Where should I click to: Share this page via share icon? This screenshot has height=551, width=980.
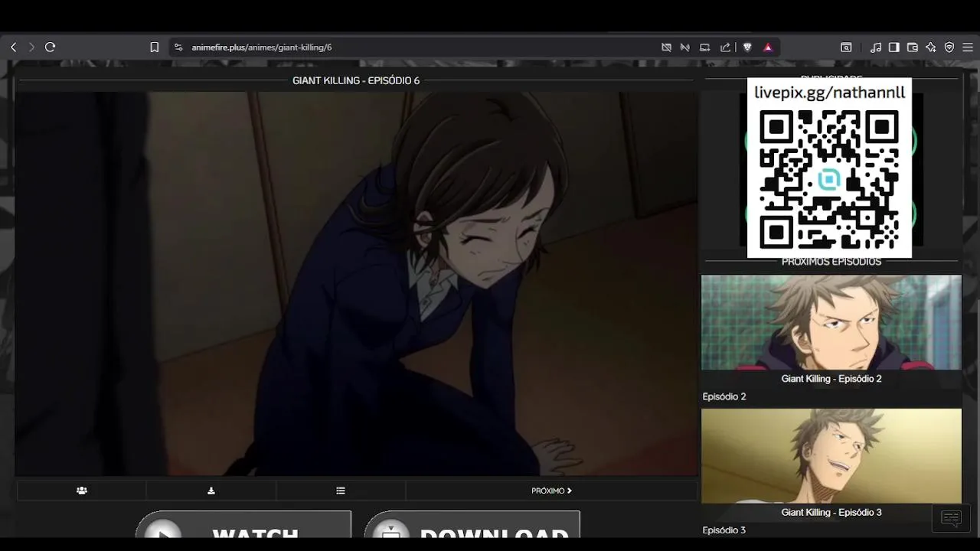tap(725, 47)
